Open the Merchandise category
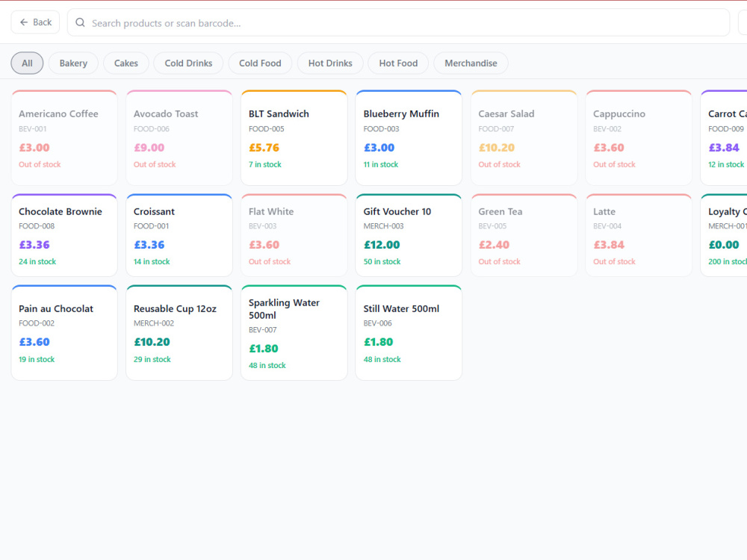Image resolution: width=747 pixels, height=560 pixels. pyautogui.click(x=471, y=63)
